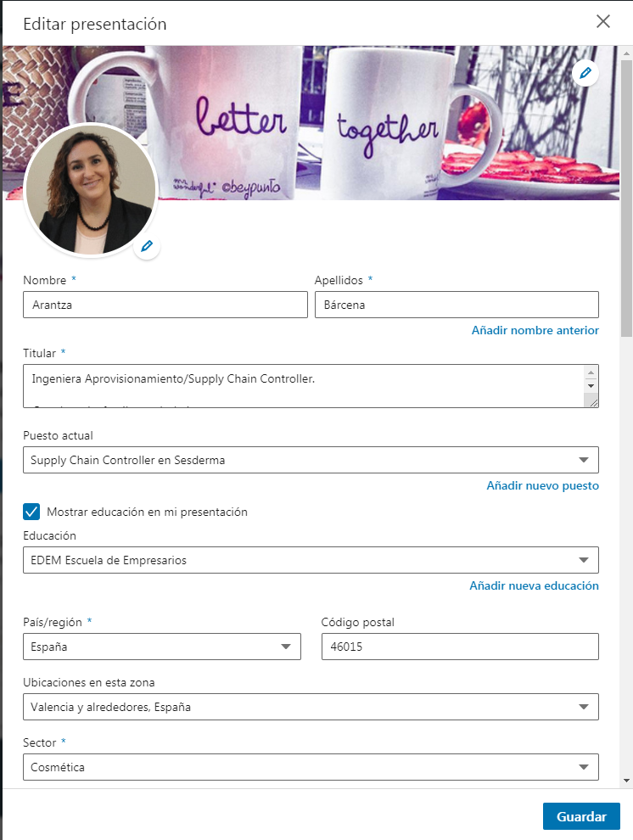Expand the Educación dropdown
The height and width of the screenshot is (840, 633).
coord(311,560)
